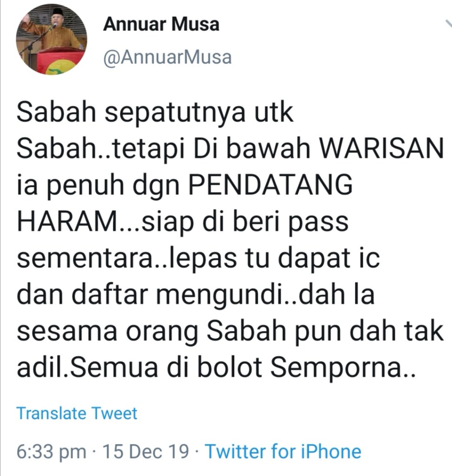452x476 pixels.
Task: Click the word "sementara" in the tweet
Action: tap(85, 258)
